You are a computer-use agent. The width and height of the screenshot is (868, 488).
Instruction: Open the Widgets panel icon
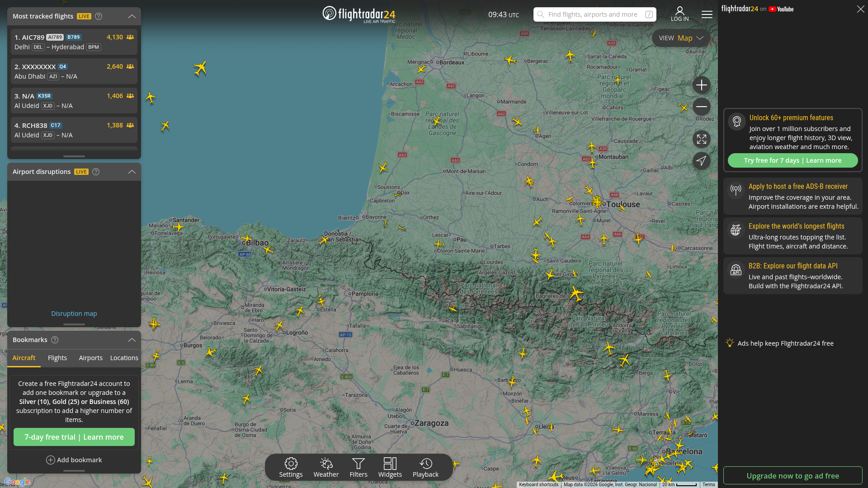(x=390, y=467)
